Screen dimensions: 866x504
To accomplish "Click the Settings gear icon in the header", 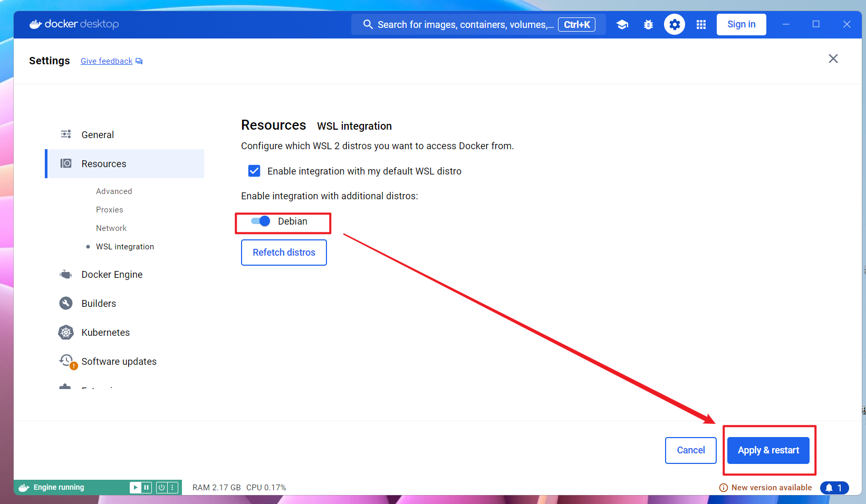I will point(675,24).
